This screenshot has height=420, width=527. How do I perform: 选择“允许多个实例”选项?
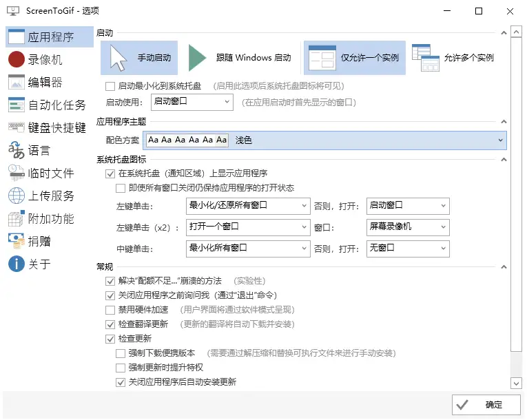coord(453,58)
